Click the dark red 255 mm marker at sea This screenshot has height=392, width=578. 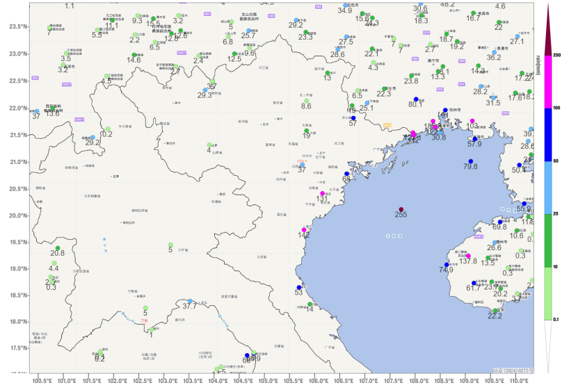pyautogui.click(x=401, y=210)
